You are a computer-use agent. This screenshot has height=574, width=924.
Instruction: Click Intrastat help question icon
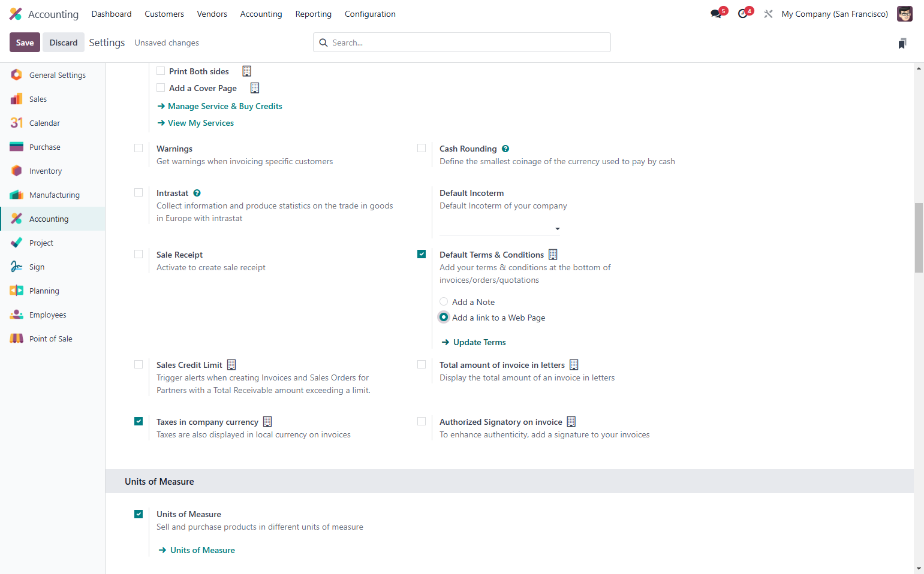click(x=197, y=193)
